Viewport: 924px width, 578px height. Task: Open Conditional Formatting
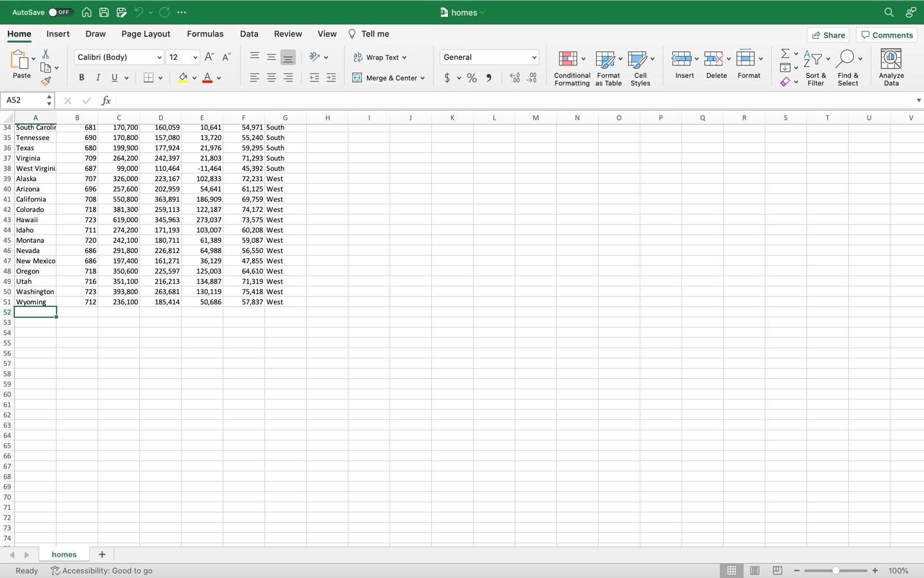click(572, 67)
